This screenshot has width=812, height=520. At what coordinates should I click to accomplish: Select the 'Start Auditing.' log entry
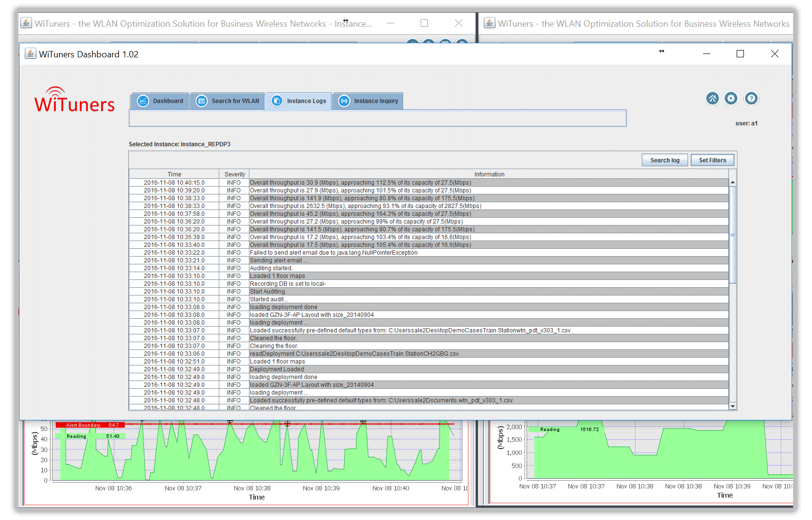(x=429, y=292)
